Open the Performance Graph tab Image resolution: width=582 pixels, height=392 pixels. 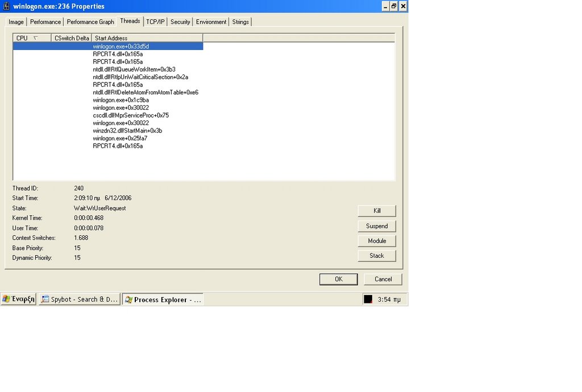(x=90, y=22)
